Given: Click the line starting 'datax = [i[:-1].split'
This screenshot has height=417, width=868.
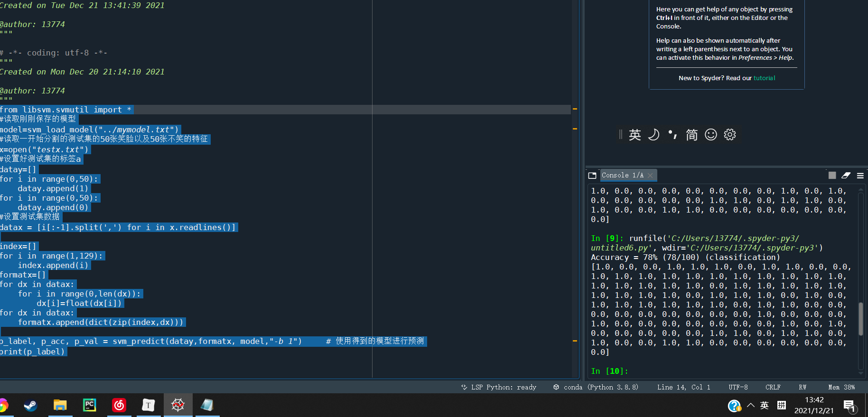Looking at the screenshot, I should point(118,227).
